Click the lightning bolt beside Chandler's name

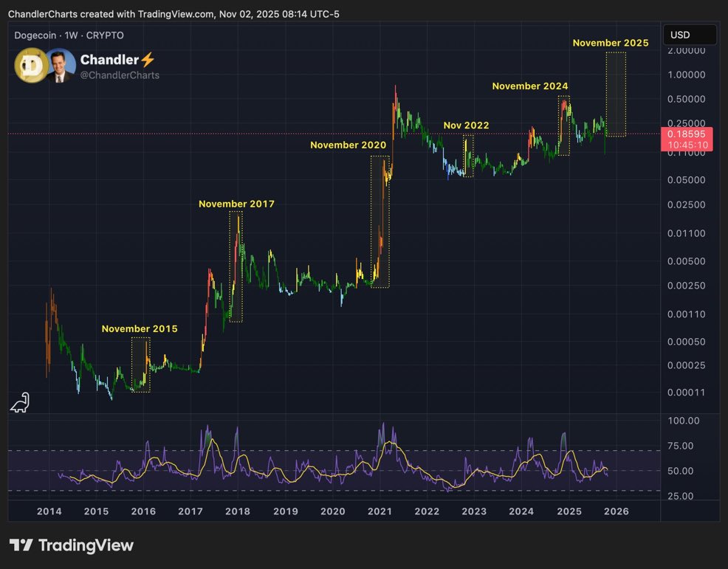coord(147,60)
